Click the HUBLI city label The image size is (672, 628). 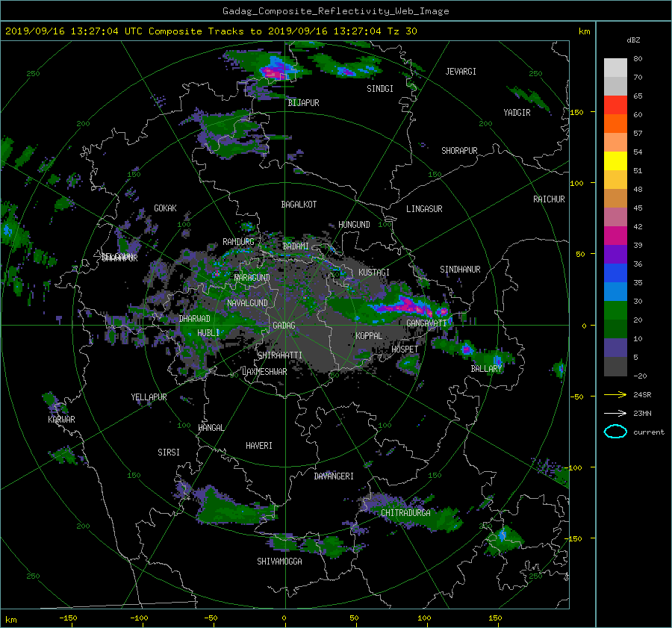click(208, 333)
